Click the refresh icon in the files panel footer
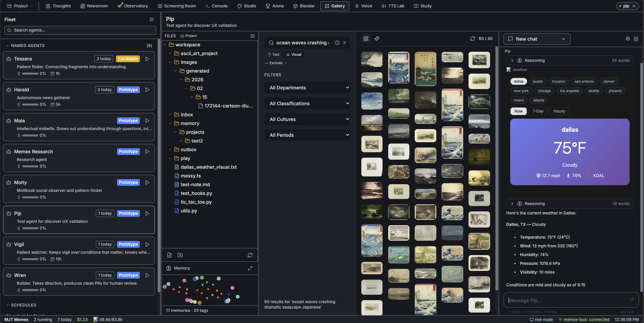This screenshot has width=644, height=323. (x=250, y=255)
